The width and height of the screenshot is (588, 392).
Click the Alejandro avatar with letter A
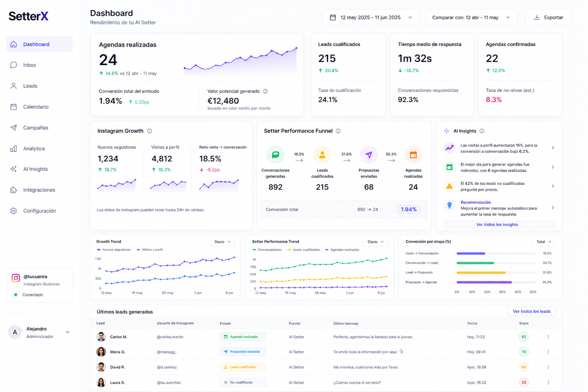[x=15, y=332]
